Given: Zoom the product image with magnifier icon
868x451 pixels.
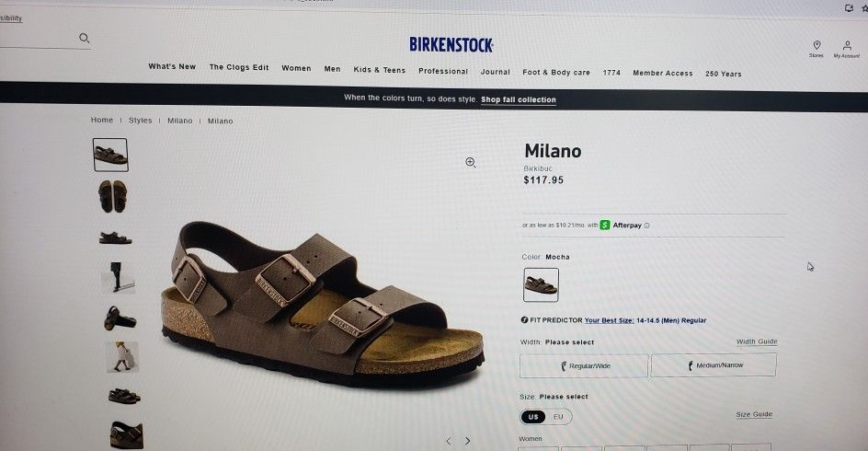Looking at the screenshot, I should point(471,162).
